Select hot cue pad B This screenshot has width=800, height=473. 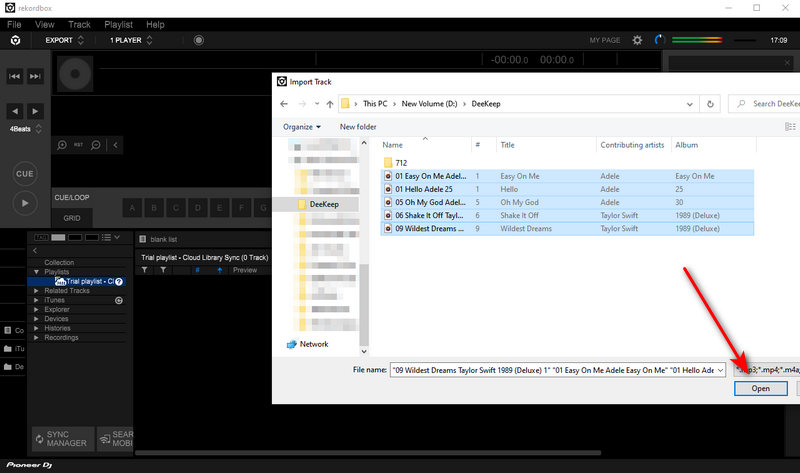click(x=154, y=208)
